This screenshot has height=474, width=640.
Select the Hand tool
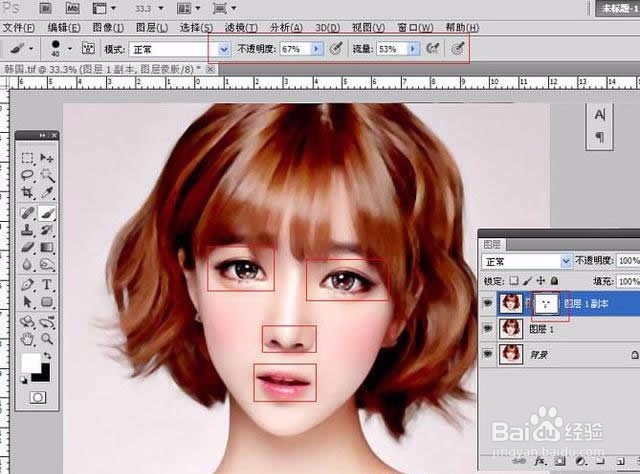click(27, 338)
